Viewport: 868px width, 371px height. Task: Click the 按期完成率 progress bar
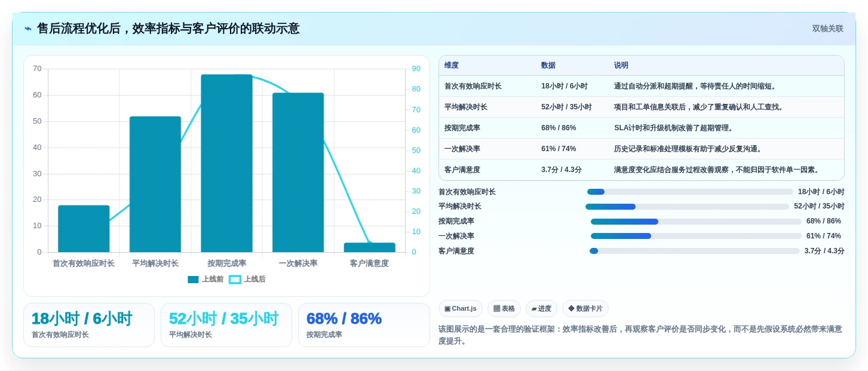click(696, 222)
